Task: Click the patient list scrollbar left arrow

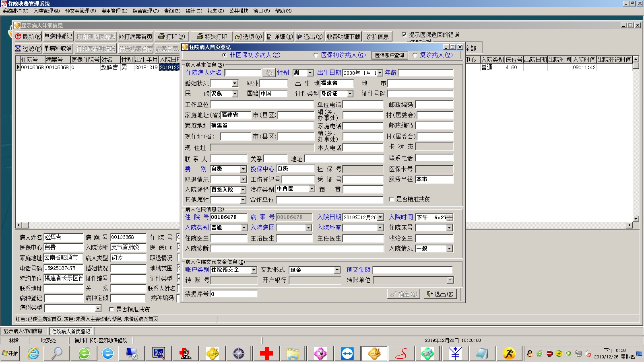Action: (x=19, y=225)
